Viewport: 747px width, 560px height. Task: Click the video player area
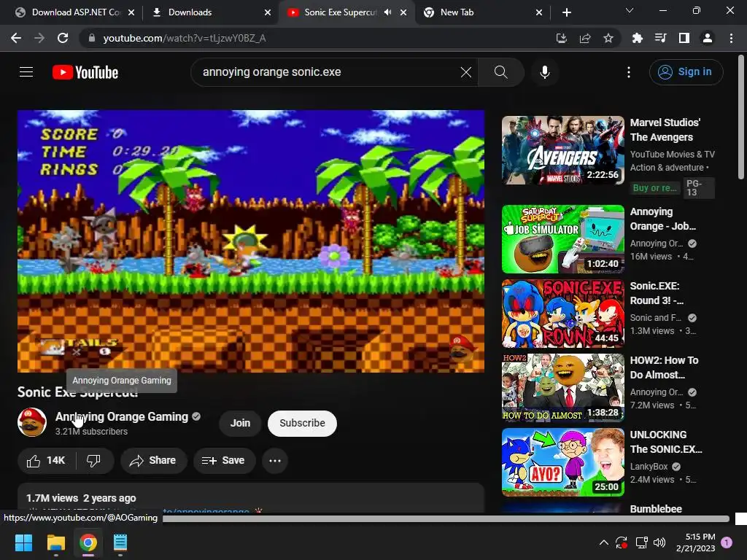pyautogui.click(x=251, y=241)
